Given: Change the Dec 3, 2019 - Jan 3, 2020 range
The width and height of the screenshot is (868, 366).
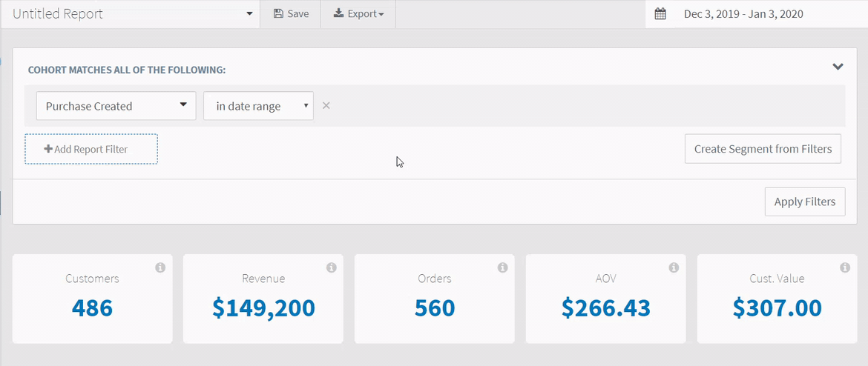Looking at the screenshot, I should coord(743,14).
